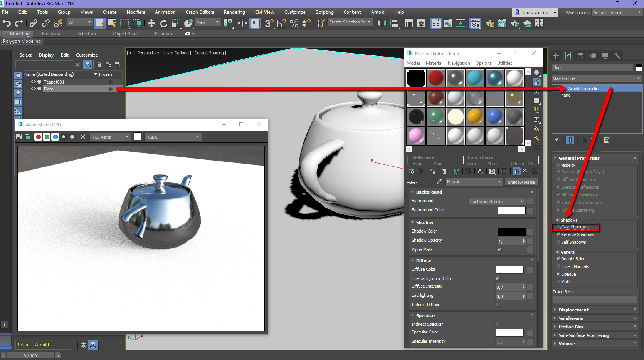Activate the Select and Move tool

coord(151,23)
